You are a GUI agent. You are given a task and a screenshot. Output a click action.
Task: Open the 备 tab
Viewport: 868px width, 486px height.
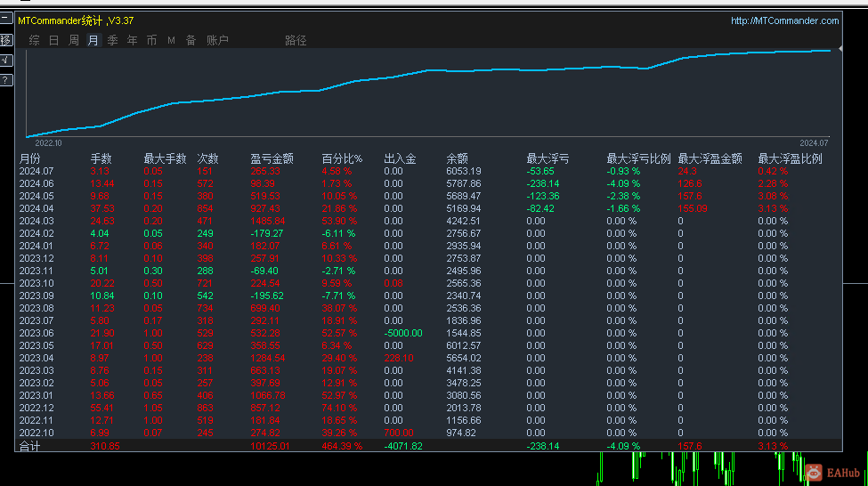[x=191, y=40]
